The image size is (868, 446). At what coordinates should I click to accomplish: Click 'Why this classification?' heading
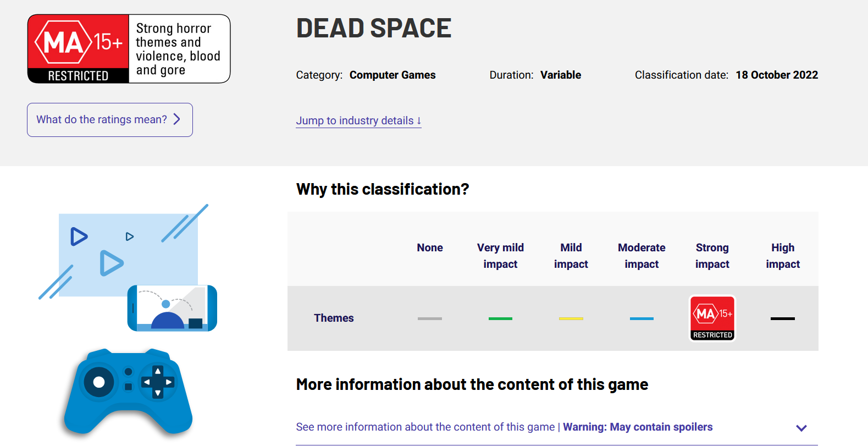[383, 189]
